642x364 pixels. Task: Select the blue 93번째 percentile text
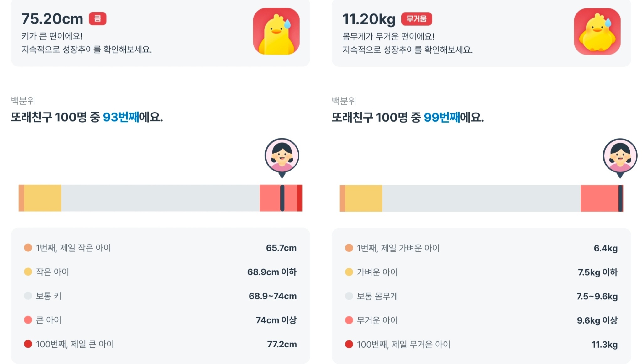coord(121,117)
